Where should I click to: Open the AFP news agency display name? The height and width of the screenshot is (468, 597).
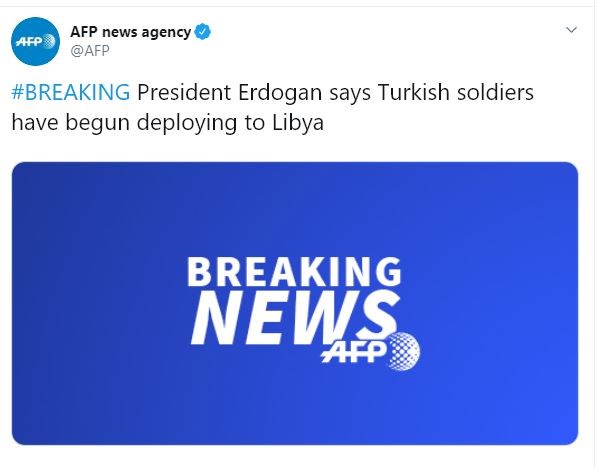(x=131, y=32)
